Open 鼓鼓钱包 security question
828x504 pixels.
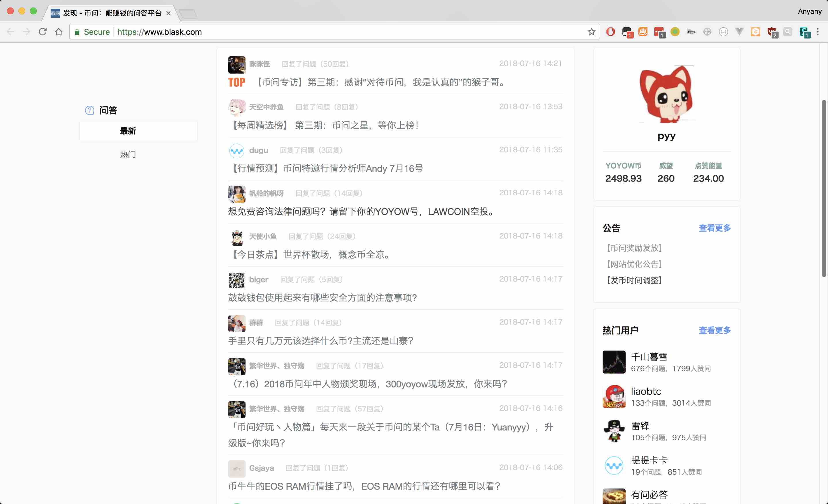click(x=323, y=297)
